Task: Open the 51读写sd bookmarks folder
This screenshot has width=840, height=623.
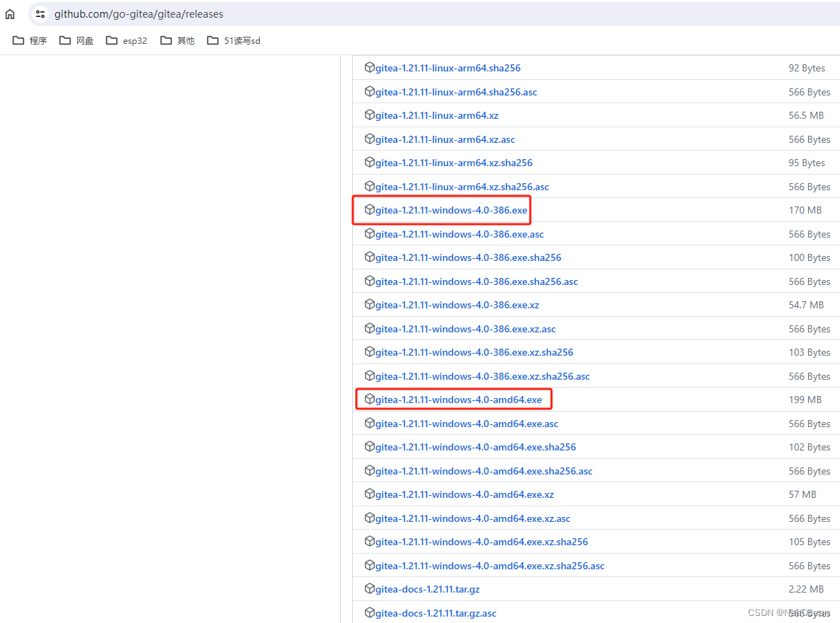Action: coord(233,41)
